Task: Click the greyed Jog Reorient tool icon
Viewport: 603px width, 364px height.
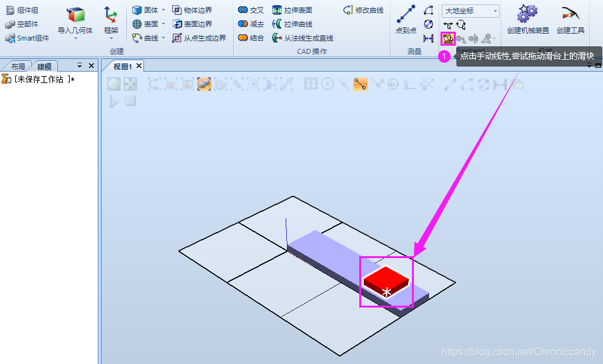Action: pos(474,39)
